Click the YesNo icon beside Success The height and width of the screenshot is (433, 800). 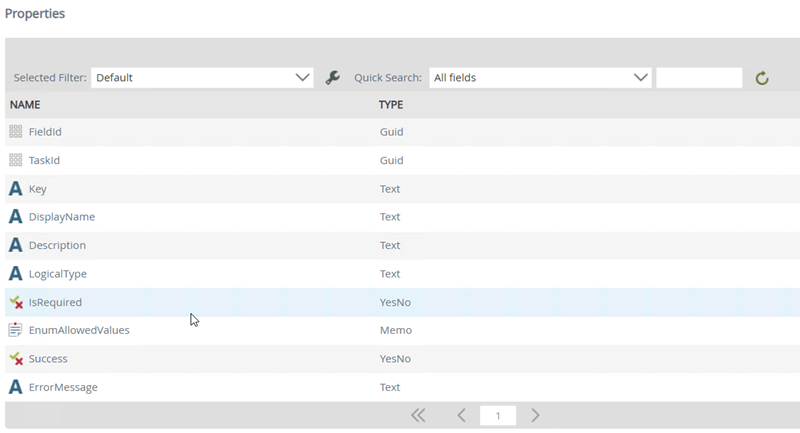(15, 358)
